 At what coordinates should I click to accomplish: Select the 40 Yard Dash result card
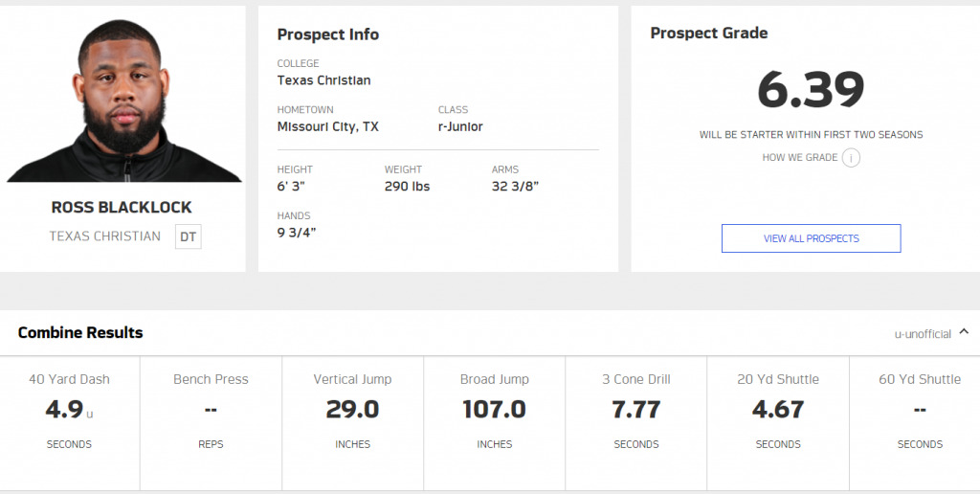click(x=69, y=423)
